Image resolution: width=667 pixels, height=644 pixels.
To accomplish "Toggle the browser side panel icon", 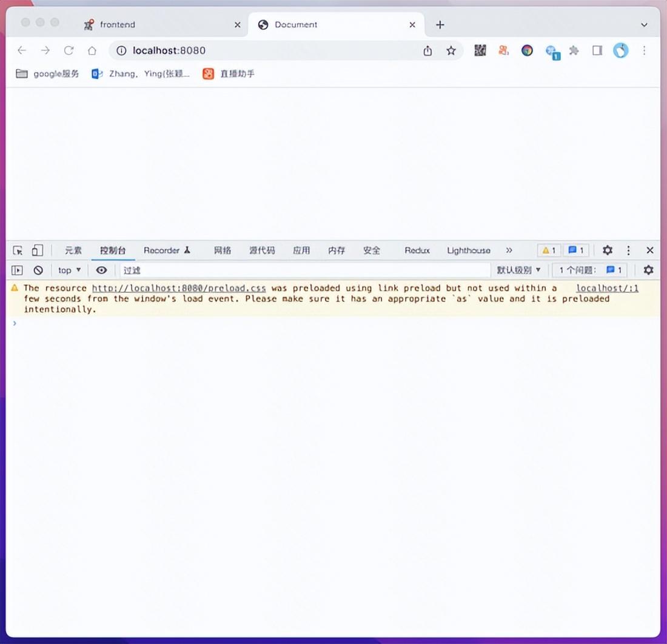I will click(597, 50).
